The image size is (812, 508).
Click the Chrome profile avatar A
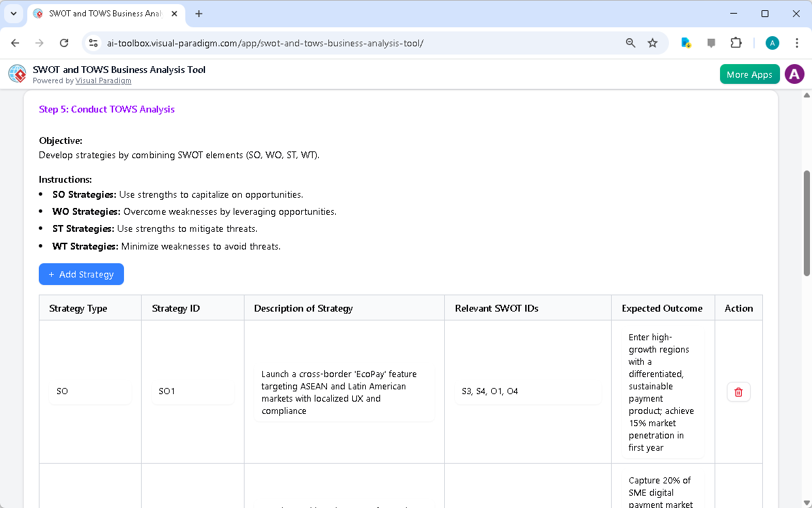[772, 42]
